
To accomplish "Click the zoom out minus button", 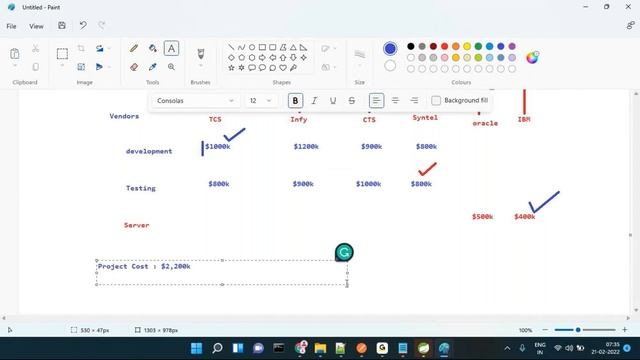I will coord(545,330).
